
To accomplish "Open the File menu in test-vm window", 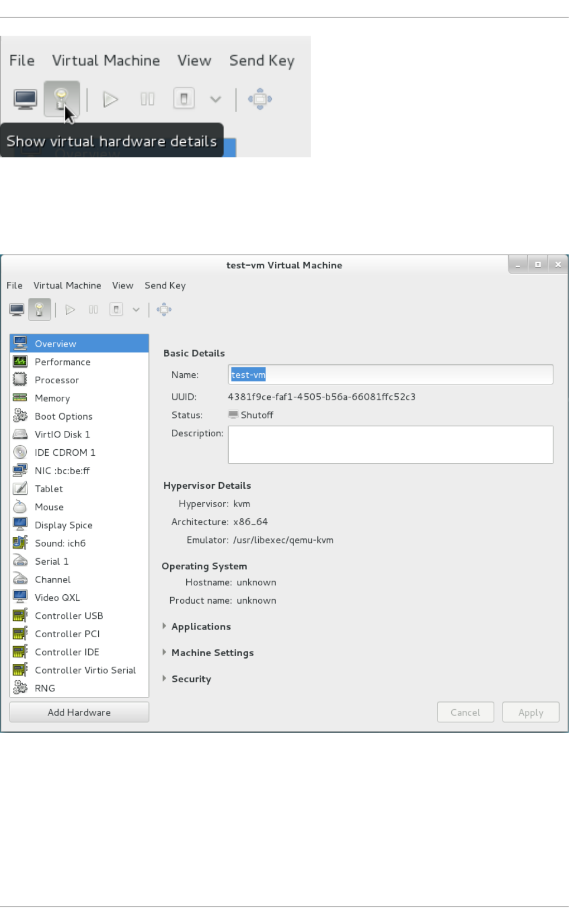I will (x=15, y=286).
